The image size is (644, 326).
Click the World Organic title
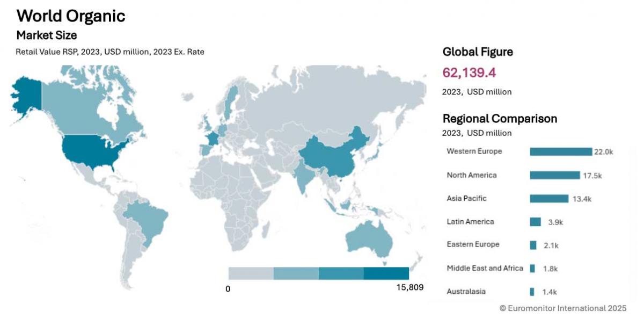(71, 16)
